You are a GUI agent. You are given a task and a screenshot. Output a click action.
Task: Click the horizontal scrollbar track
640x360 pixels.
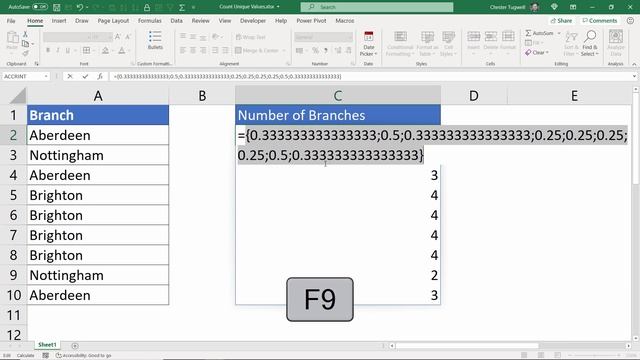510,346
